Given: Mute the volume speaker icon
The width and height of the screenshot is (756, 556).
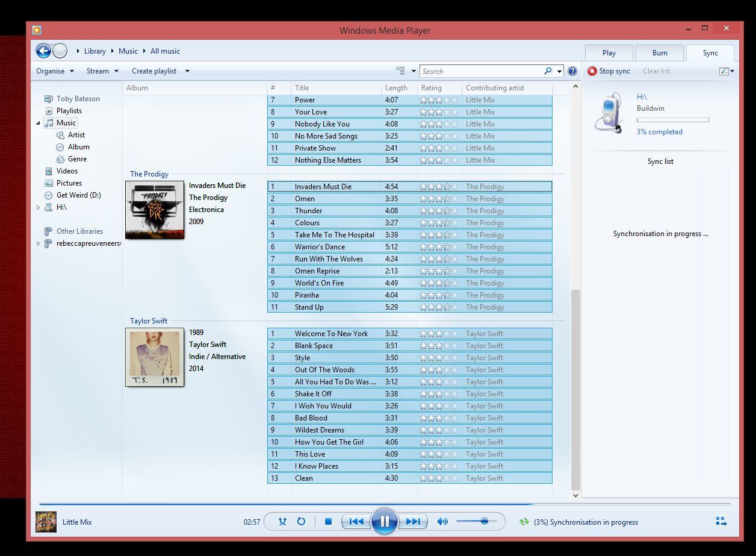Looking at the screenshot, I should 442,522.
